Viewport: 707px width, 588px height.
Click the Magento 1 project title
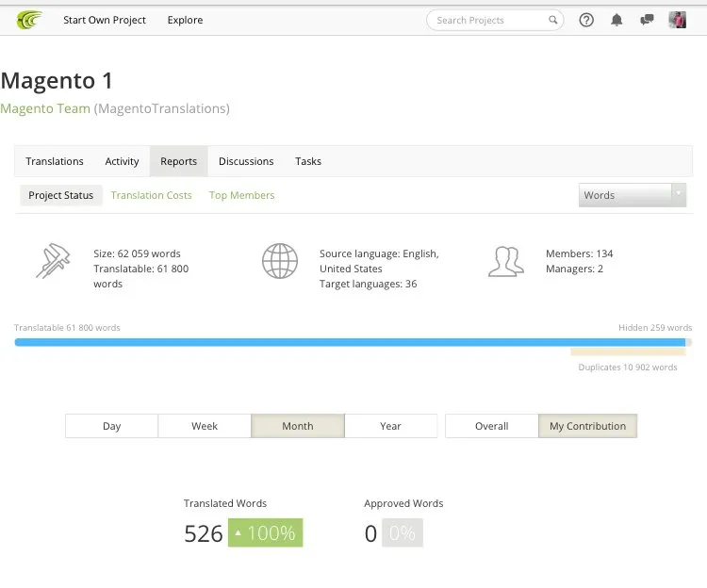point(57,81)
